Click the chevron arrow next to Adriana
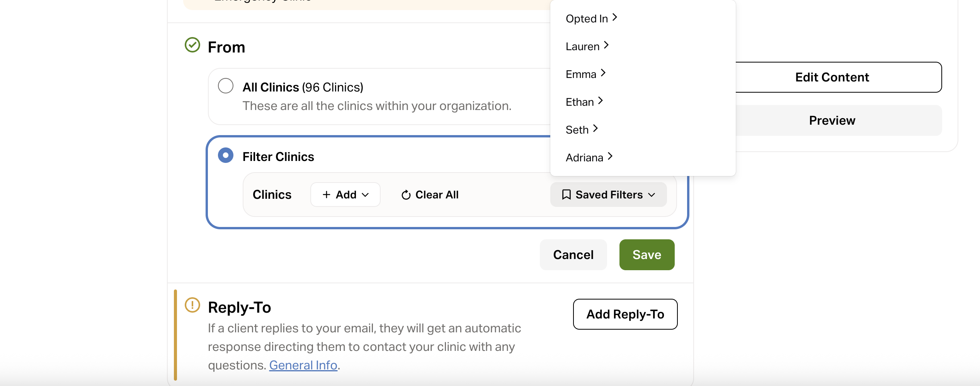980x386 pixels. pos(610,156)
